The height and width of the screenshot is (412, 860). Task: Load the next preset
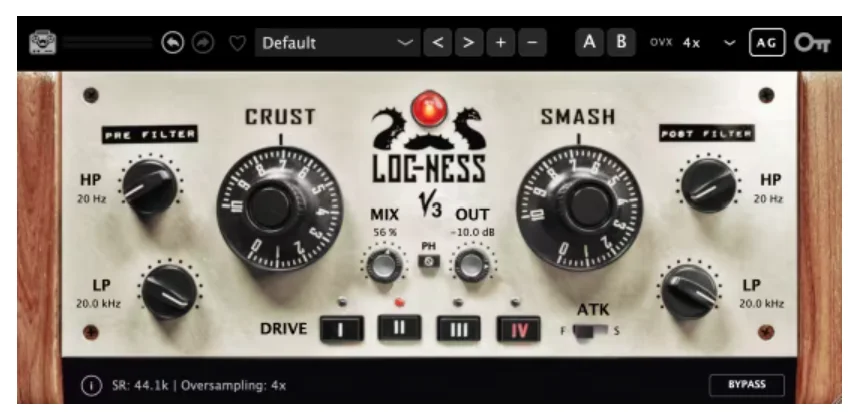click(469, 43)
